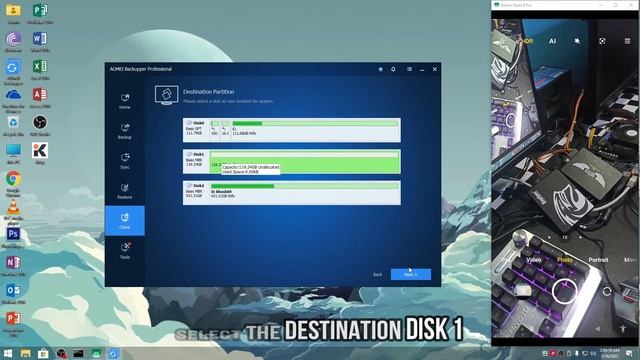
Task: Switch camera to Portrait mode
Action: click(x=598, y=260)
